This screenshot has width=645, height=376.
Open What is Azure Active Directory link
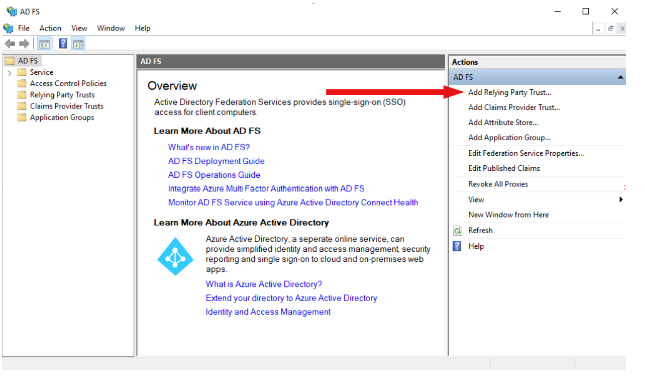264,284
